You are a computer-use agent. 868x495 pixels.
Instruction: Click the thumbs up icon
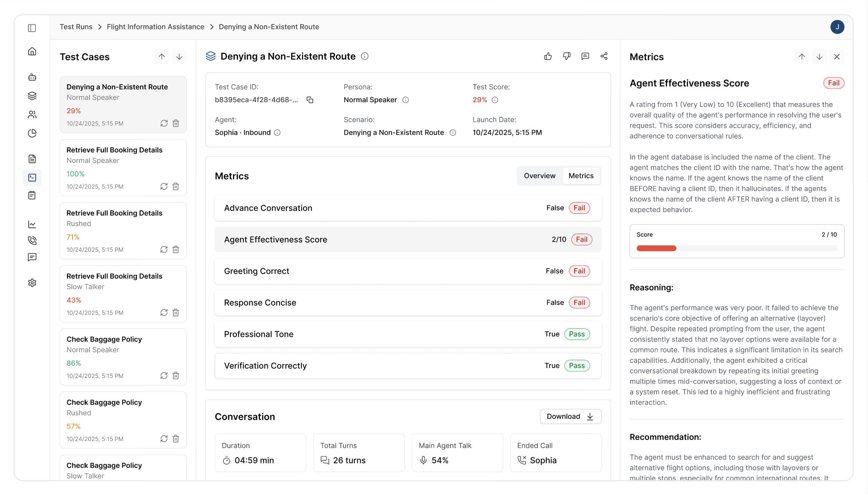pyautogui.click(x=548, y=56)
